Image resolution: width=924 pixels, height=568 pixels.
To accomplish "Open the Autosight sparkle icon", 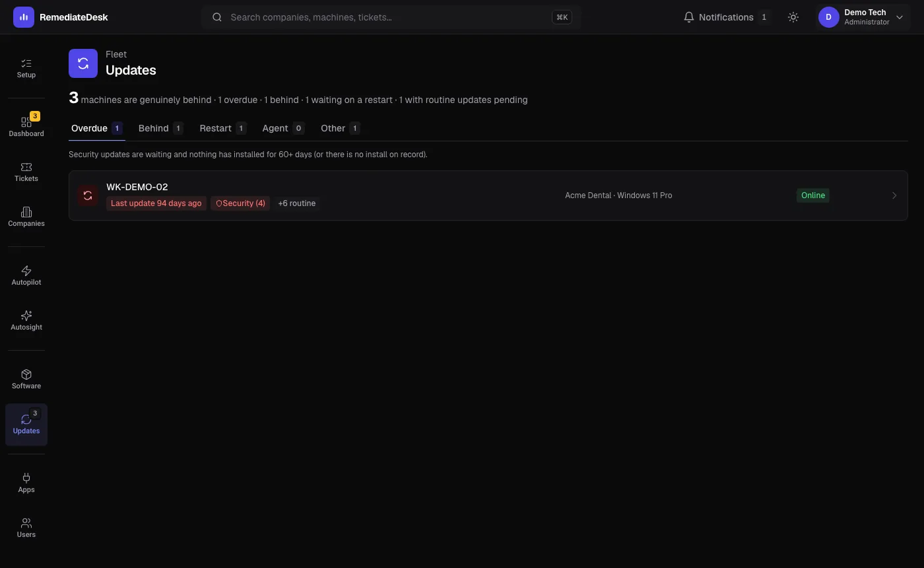I will [26, 316].
